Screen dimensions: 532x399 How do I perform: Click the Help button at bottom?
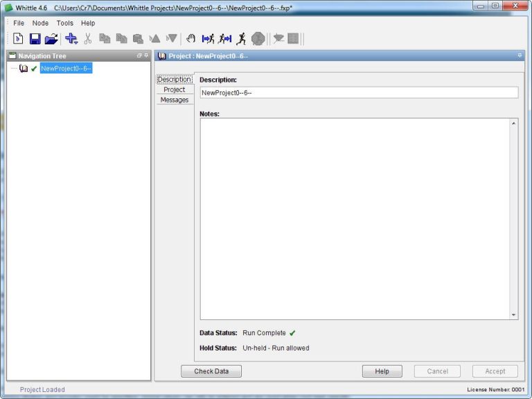382,371
